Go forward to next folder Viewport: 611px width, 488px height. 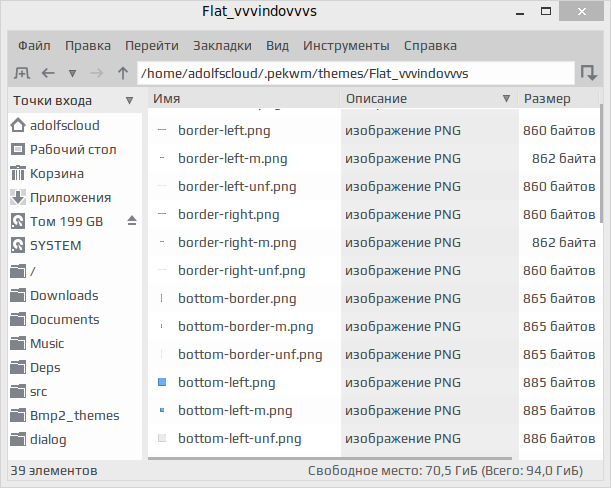pos(97,73)
